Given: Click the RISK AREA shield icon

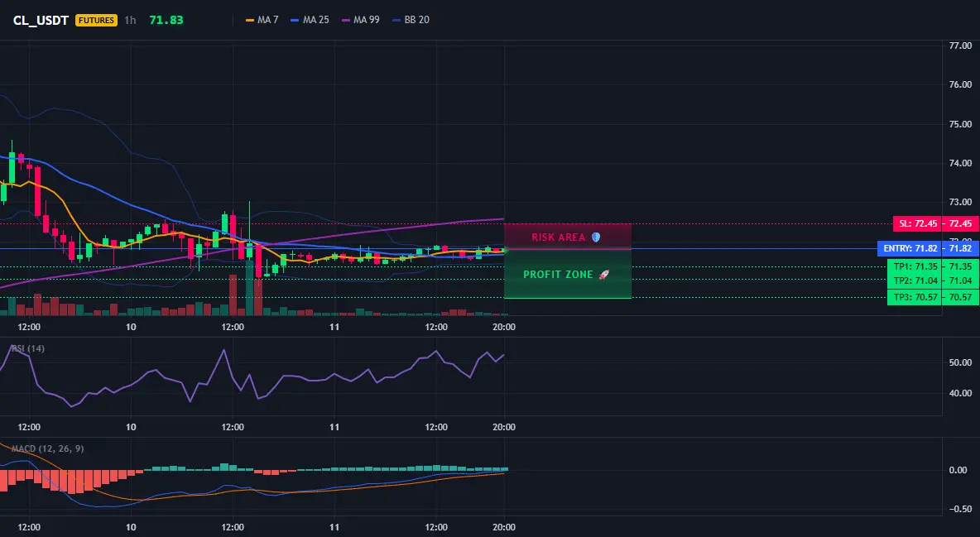Looking at the screenshot, I should pos(596,237).
